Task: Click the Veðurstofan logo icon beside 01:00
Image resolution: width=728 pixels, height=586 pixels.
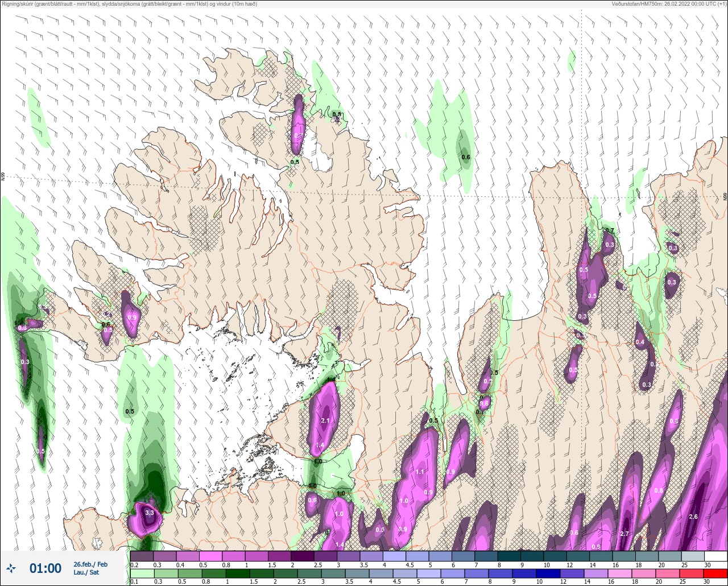Action: pyautogui.click(x=11, y=568)
